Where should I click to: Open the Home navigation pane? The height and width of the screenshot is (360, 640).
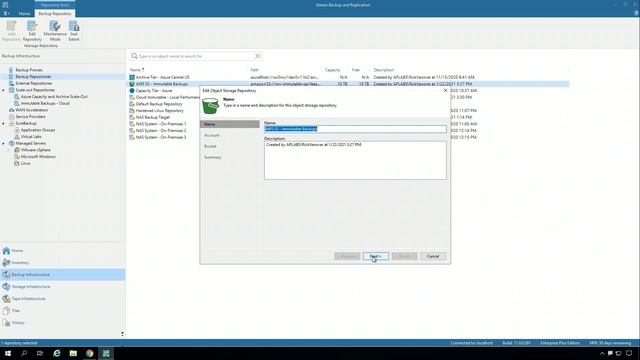click(63, 251)
